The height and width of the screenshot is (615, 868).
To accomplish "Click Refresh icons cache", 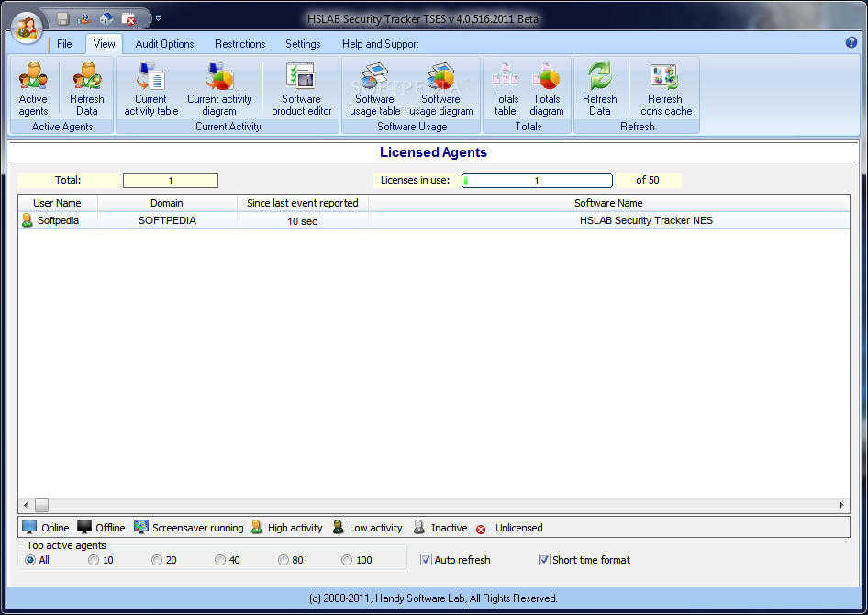I will click(665, 89).
